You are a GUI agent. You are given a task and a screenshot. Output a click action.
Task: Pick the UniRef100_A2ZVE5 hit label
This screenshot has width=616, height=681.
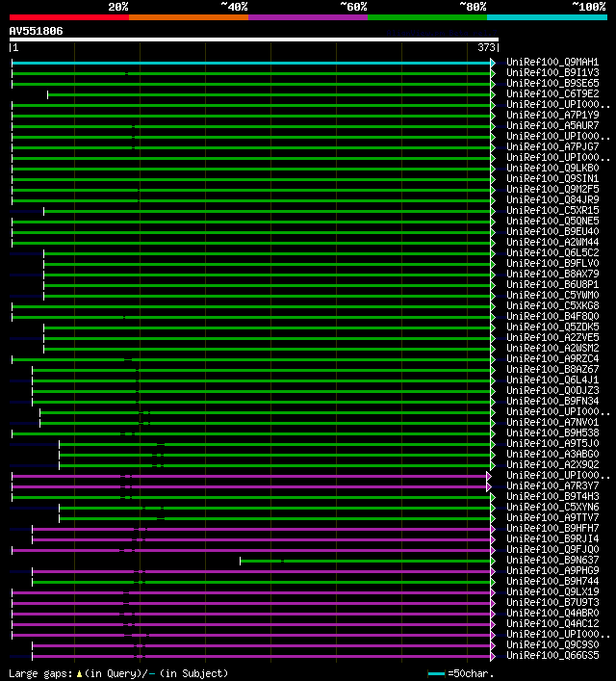(552, 337)
